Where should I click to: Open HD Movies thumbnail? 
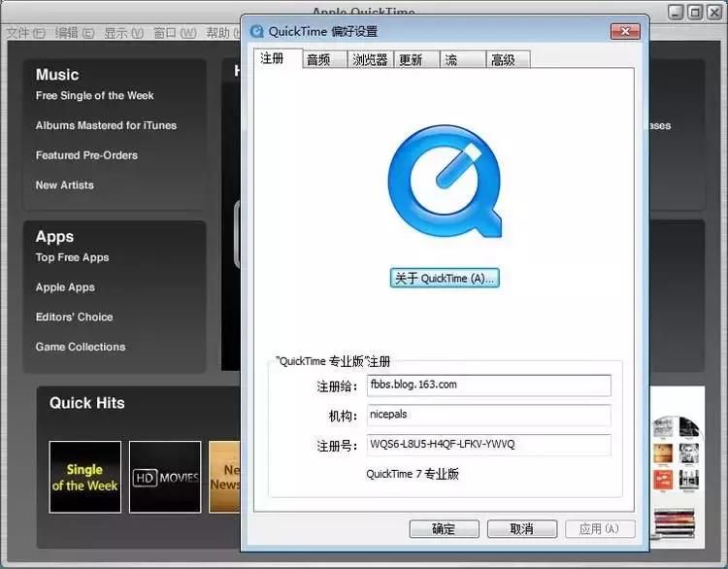point(165,477)
